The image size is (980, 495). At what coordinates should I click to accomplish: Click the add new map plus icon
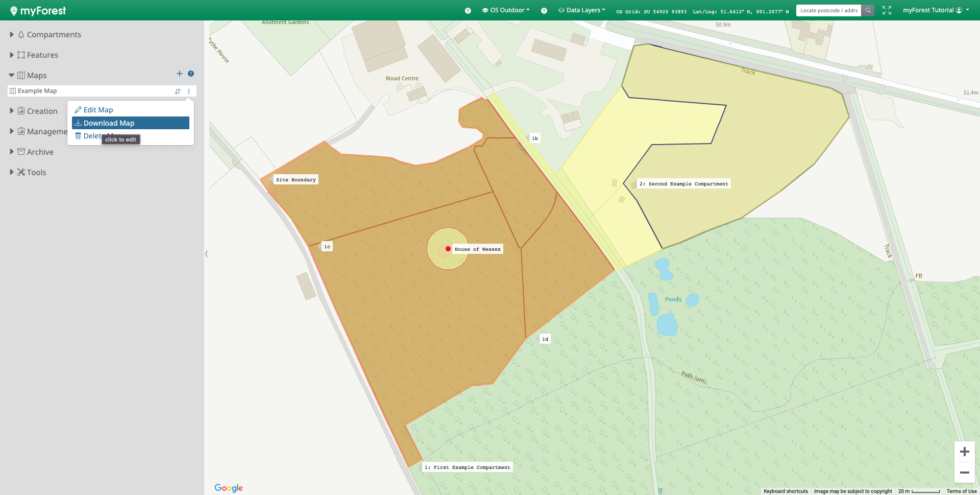179,74
